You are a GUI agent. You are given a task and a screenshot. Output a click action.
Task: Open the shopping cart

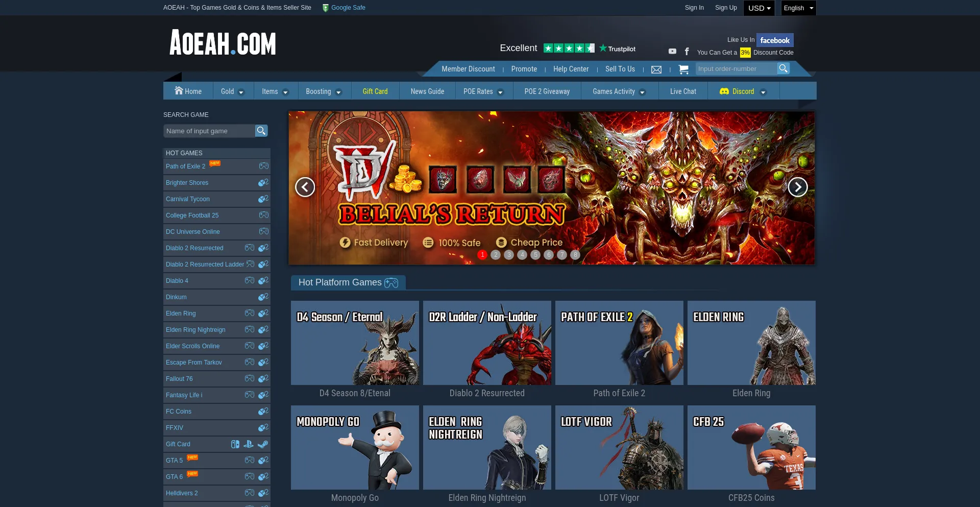click(683, 69)
